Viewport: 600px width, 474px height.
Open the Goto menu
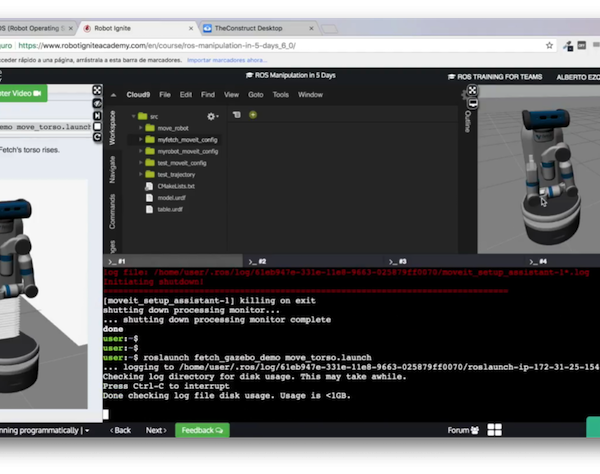(256, 95)
